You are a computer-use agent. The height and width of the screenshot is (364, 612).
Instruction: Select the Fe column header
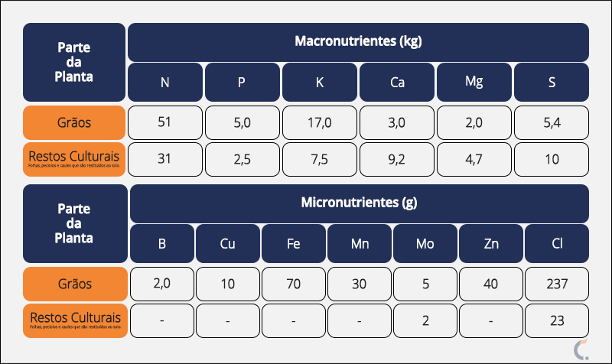click(x=294, y=244)
